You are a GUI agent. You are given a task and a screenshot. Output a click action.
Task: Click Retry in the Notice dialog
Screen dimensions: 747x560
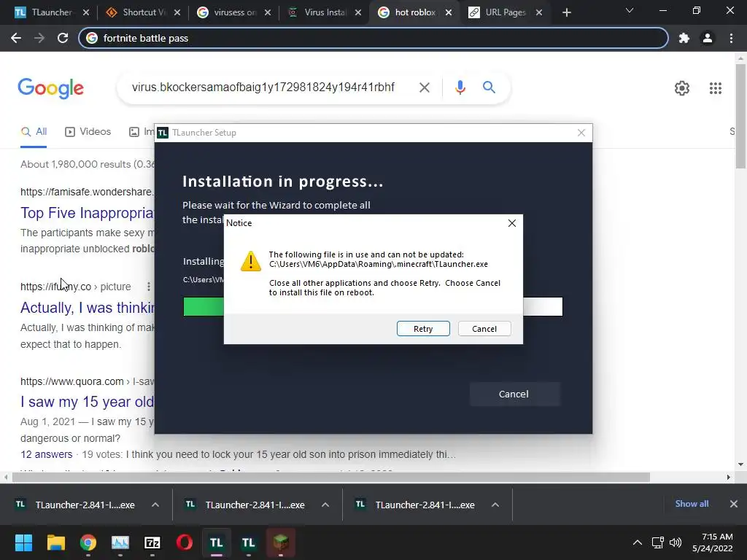pyautogui.click(x=423, y=329)
